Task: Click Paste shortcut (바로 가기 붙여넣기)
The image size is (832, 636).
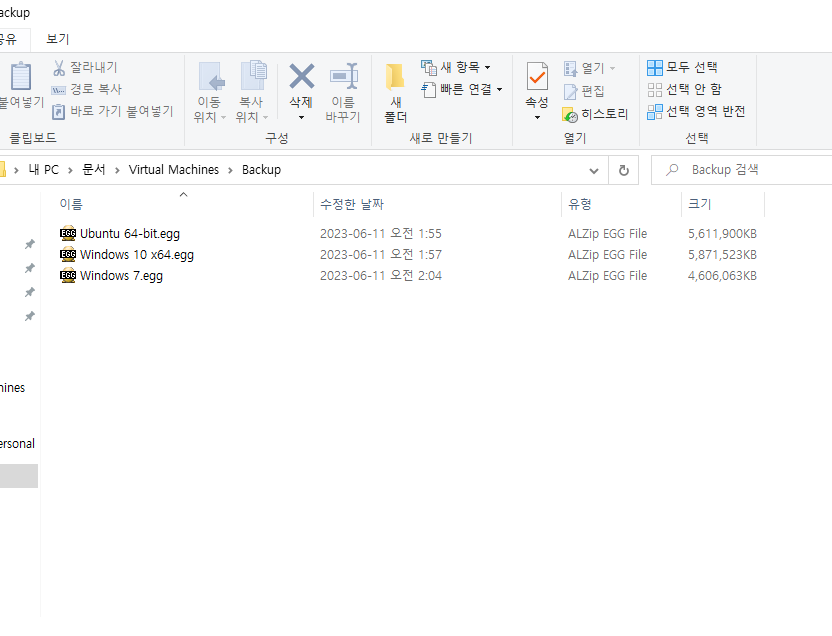Action: point(113,111)
